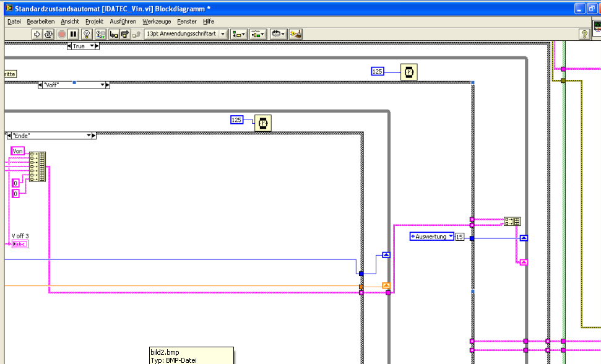Screen dimensions: 601x364
Task: Open the Werkzeuge menu
Action: (x=157, y=22)
